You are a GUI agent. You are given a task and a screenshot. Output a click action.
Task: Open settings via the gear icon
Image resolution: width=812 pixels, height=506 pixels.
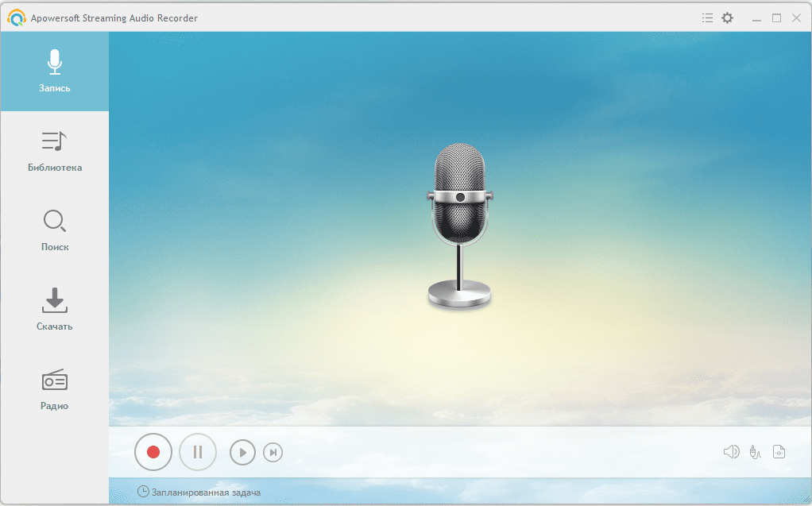coord(728,18)
